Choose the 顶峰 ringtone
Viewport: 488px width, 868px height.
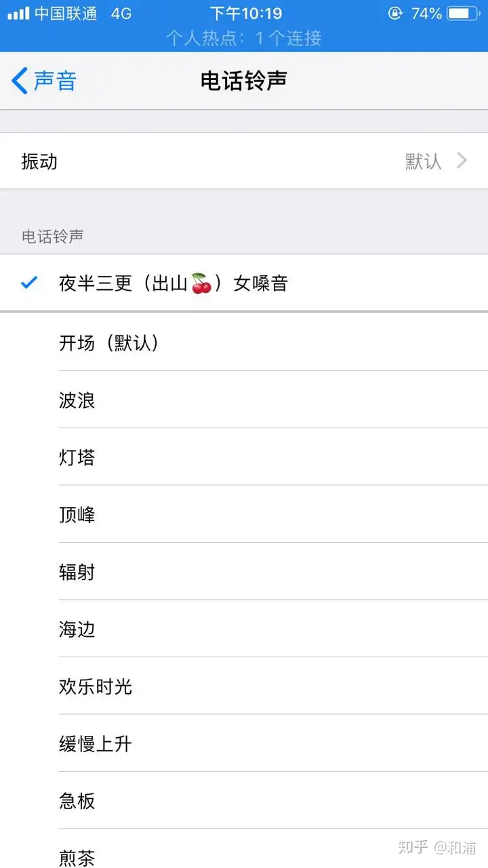click(x=77, y=515)
